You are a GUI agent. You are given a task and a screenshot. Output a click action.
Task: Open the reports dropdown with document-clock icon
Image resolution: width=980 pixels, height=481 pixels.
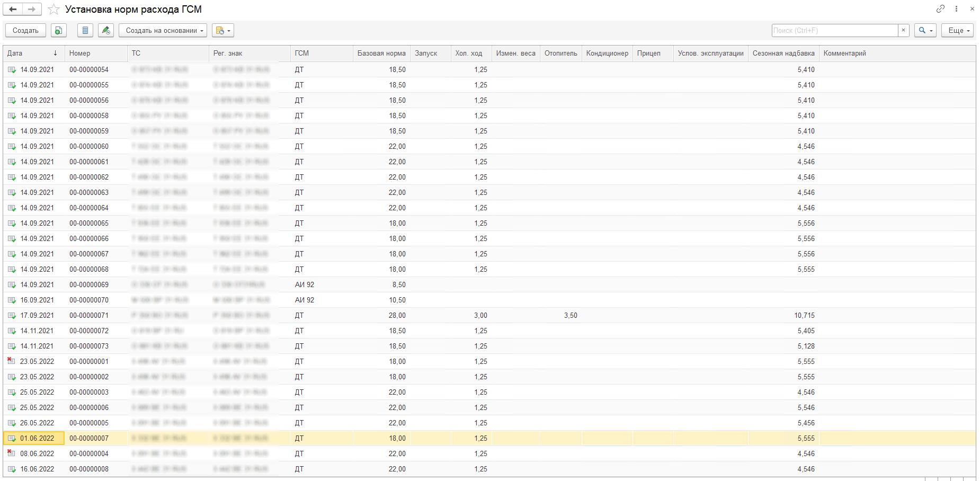point(223,31)
